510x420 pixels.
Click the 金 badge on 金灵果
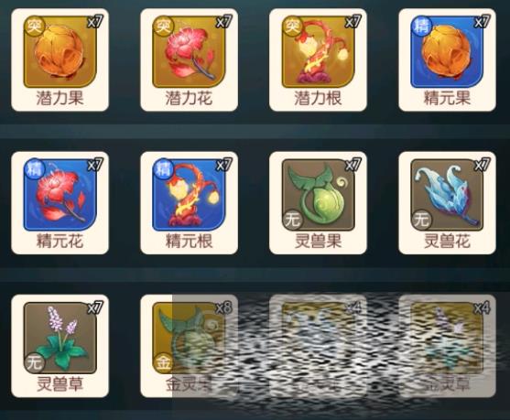pos(163,362)
